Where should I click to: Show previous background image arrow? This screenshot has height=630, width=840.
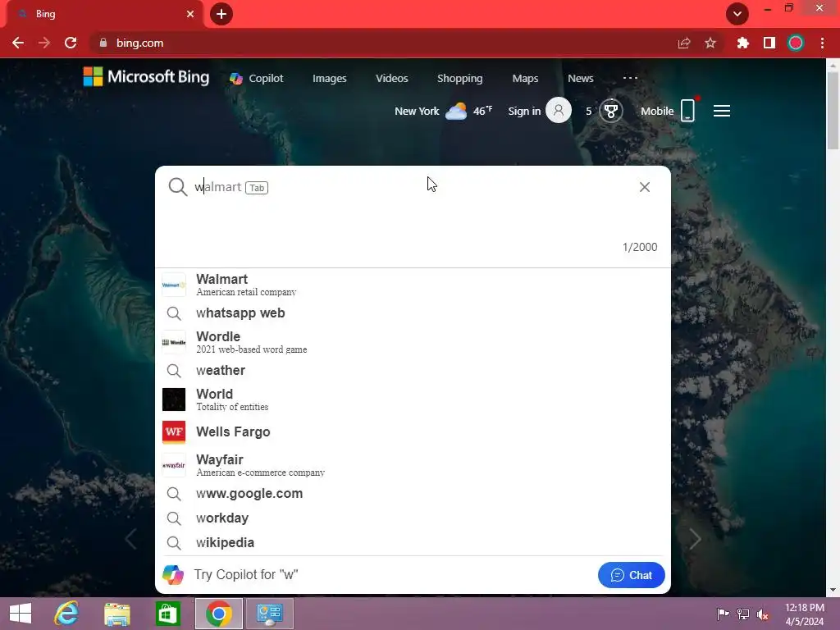(x=130, y=539)
